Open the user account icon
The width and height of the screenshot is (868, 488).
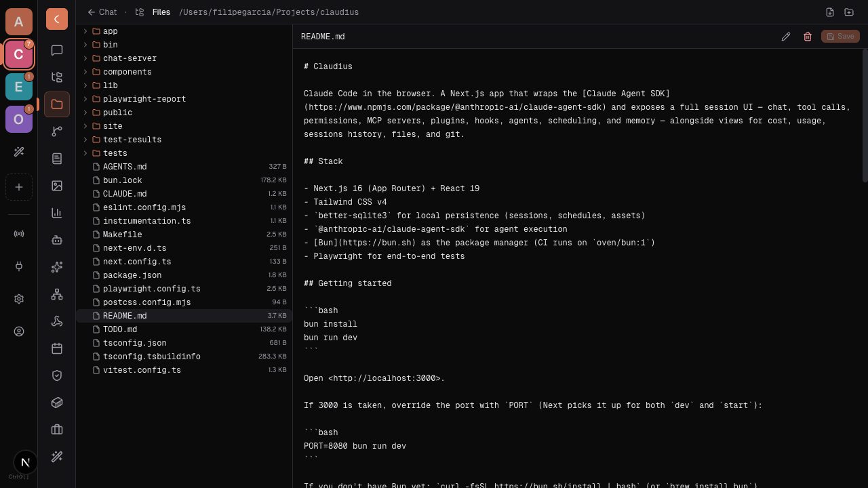coord(19,331)
